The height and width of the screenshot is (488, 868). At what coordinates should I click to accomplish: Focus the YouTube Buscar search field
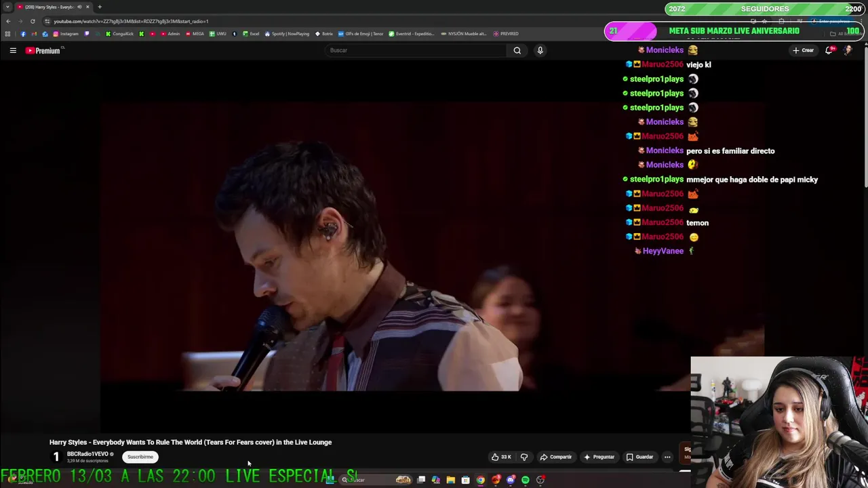416,50
